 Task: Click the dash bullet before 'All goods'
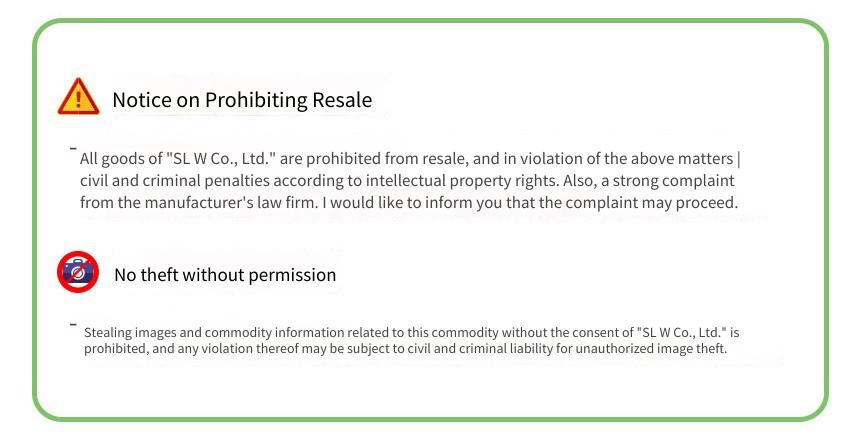73,148
